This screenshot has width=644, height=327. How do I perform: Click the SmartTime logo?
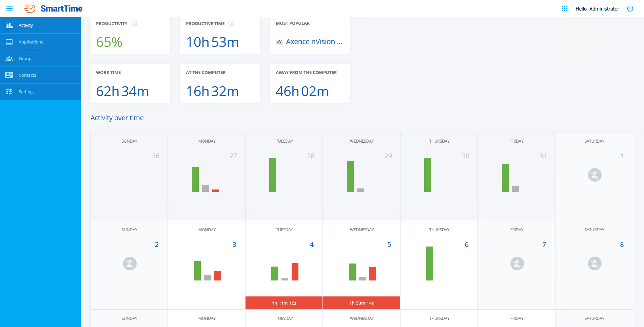[x=53, y=8]
